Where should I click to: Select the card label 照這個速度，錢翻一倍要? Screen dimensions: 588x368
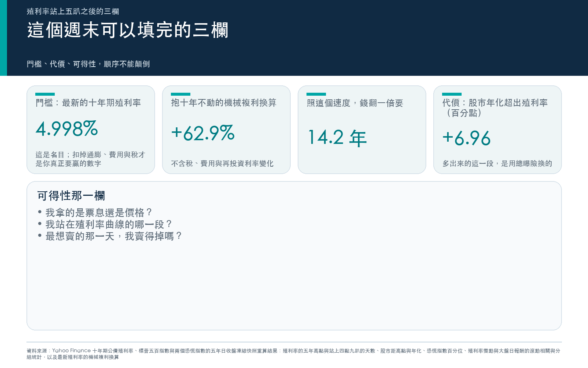pos(355,103)
